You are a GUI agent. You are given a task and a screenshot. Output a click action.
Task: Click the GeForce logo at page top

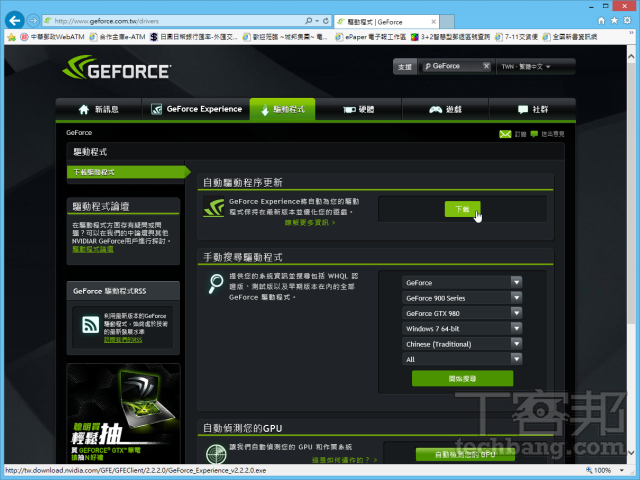[x=117, y=67]
